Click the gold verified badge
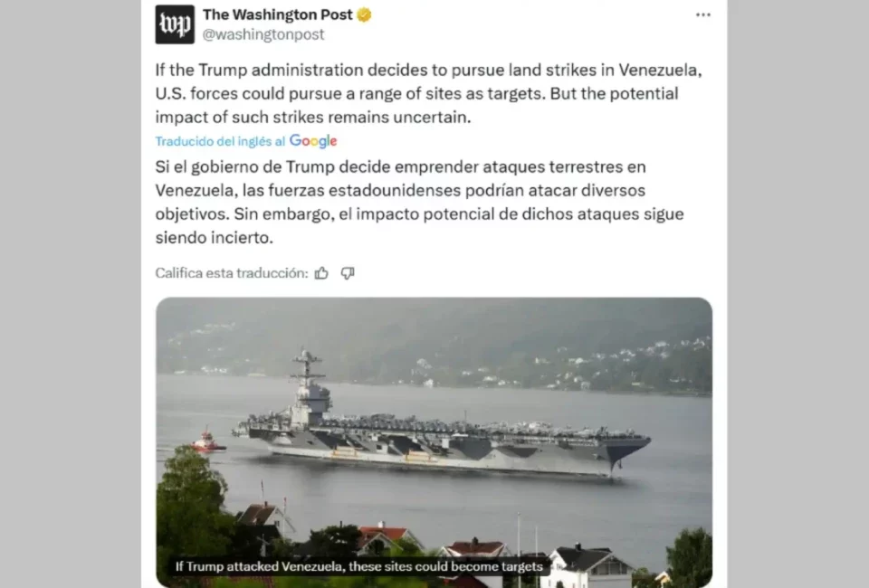The width and height of the screenshot is (869, 588). click(364, 15)
